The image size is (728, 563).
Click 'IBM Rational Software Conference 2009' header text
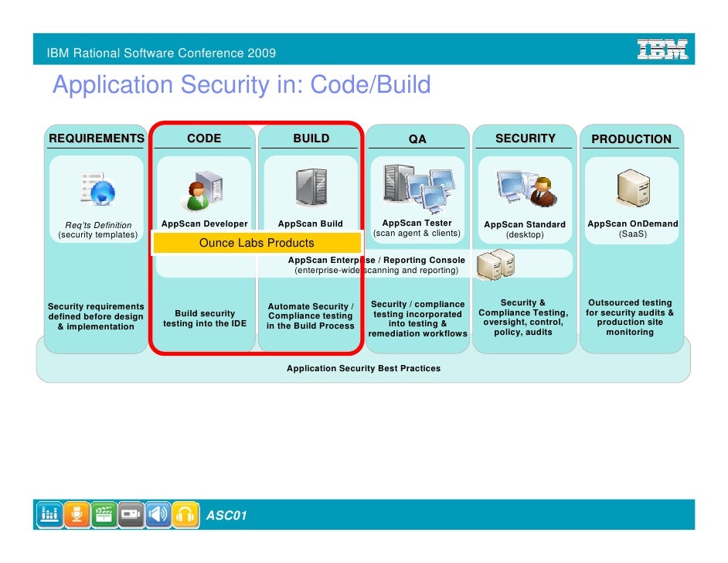[x=162, y=53]
